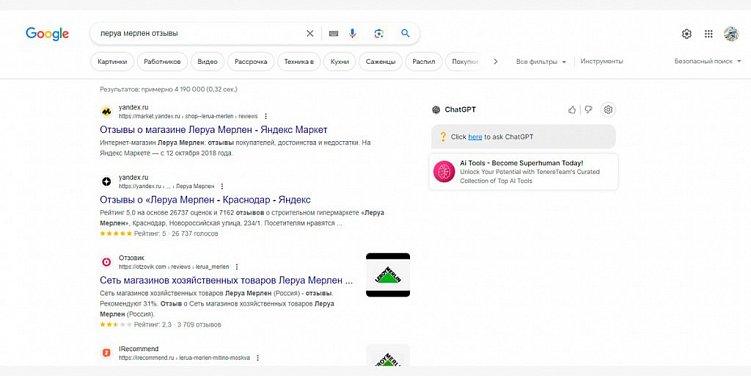
Task: Select the Кухни filter chip
Action: [340, 62]
